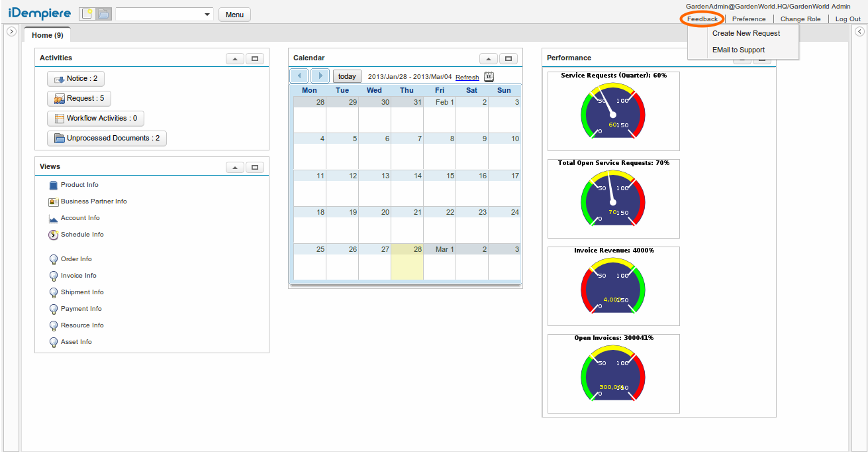Click the open folder icon in header

tap(103, 15)
